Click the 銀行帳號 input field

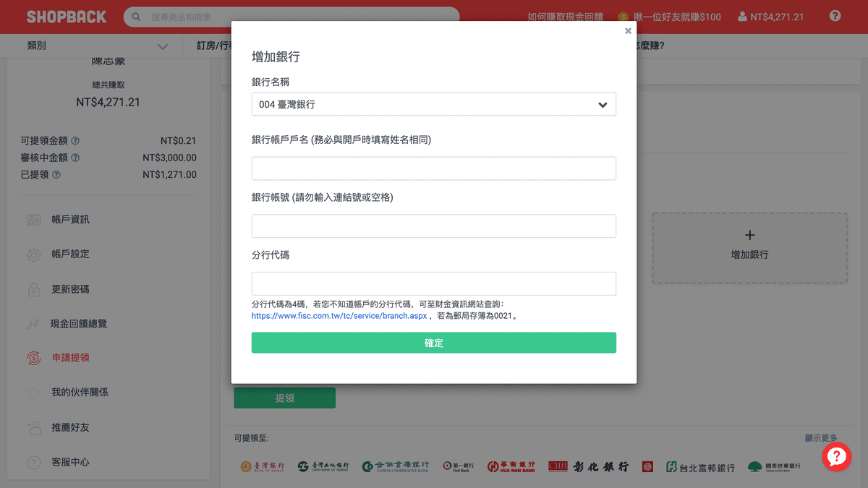click(x=434, y=226)
